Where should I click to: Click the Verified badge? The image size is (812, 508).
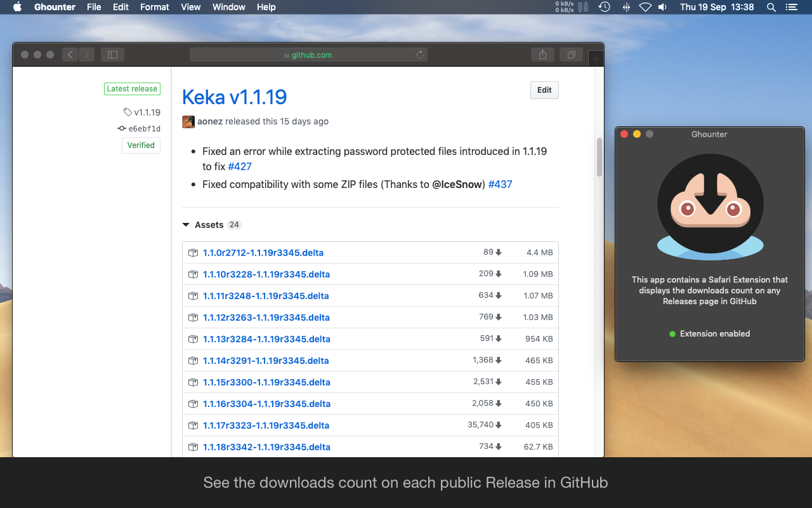tap(141, 145)
